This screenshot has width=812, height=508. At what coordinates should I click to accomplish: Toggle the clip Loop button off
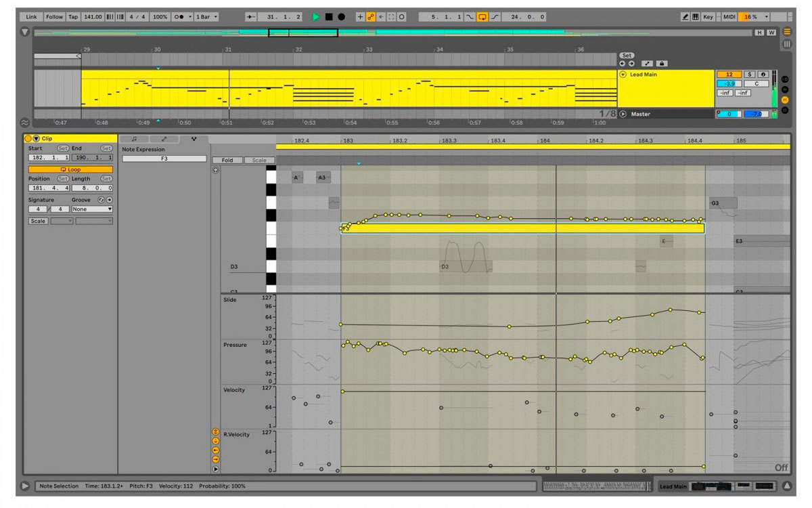70,169
